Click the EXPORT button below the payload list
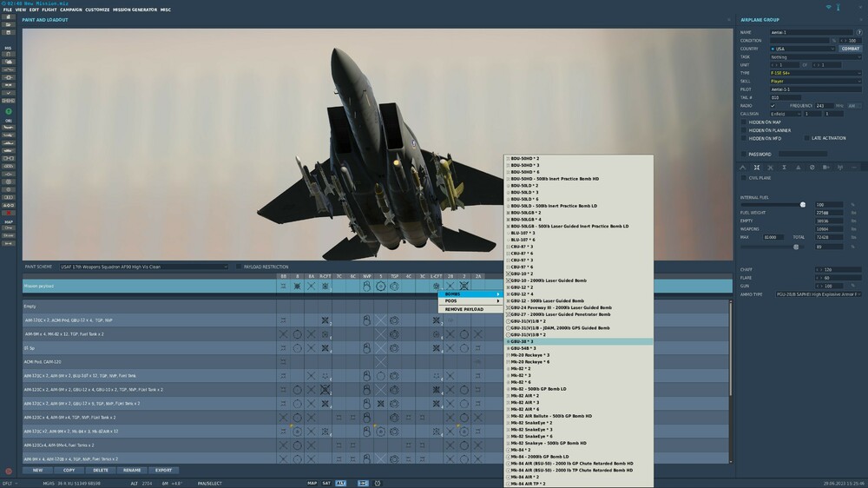 click(x=163, y=471)
